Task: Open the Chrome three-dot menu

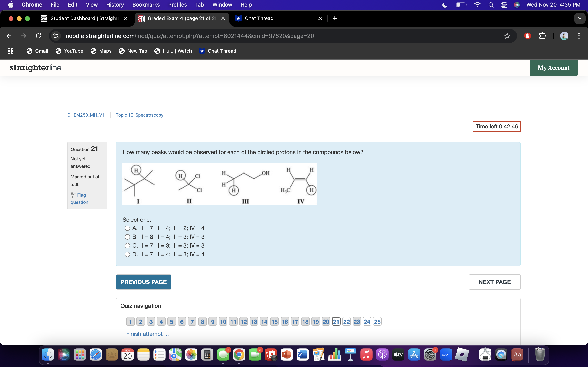Action: [x=579, y=36]
